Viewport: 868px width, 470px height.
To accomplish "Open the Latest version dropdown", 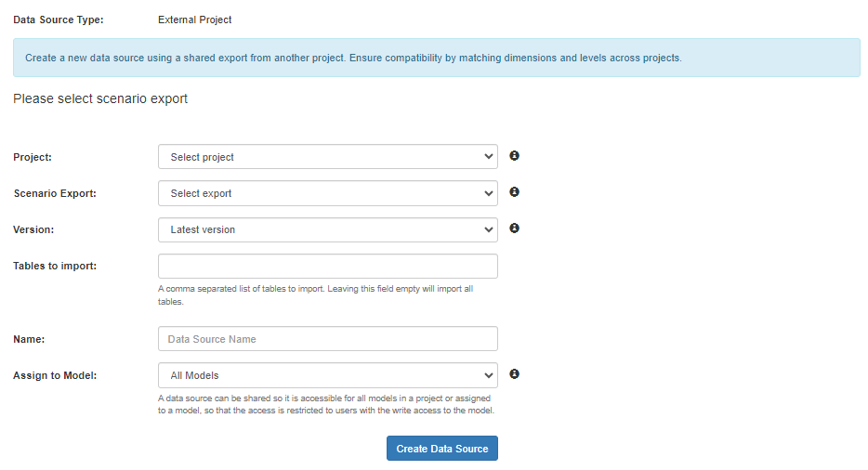I will 328,229.
